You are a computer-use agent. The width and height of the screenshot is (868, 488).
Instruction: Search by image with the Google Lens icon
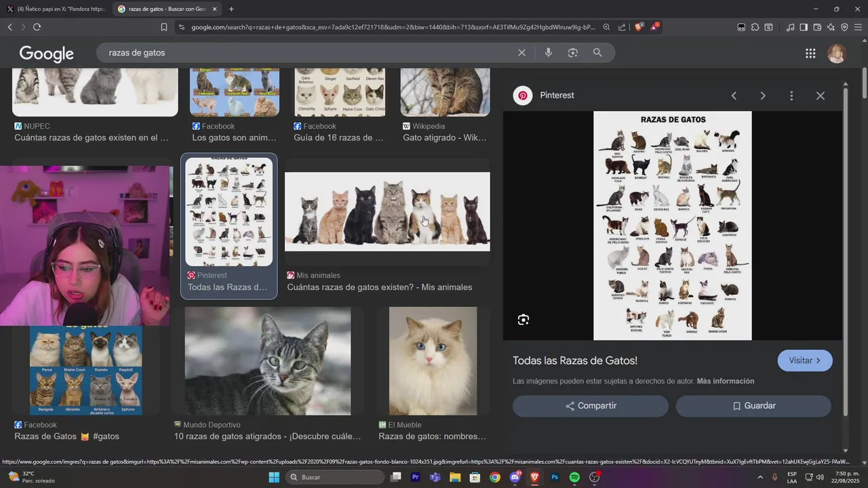pos(573,53)
